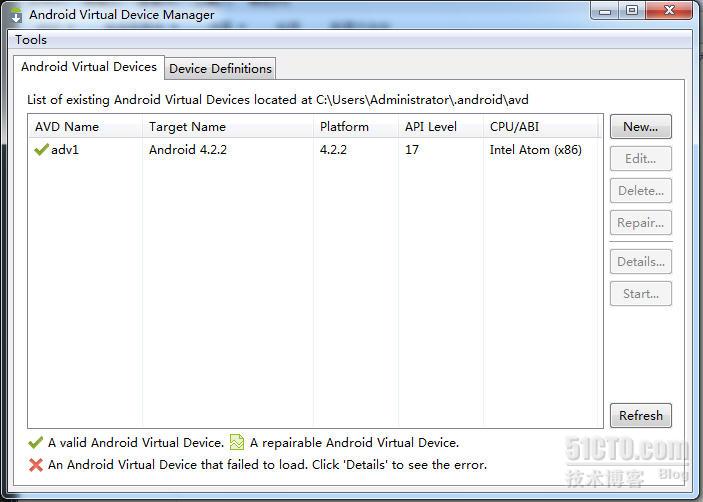Open Details... for the device
The image size is (703, 502).
[x=640, y=262]
